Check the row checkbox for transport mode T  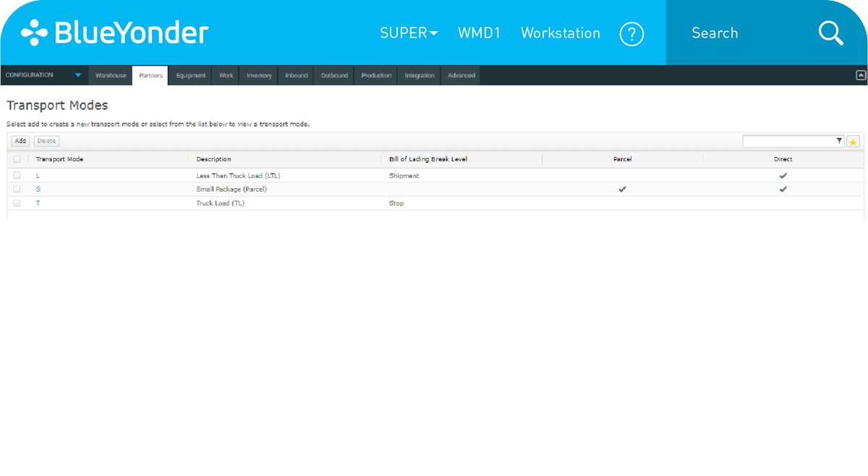17,203
